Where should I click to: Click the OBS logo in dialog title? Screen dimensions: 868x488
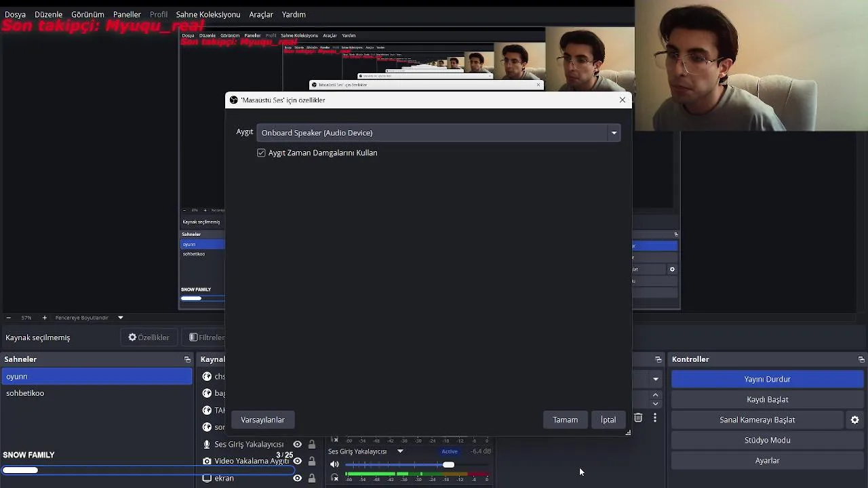pos(234,100)
